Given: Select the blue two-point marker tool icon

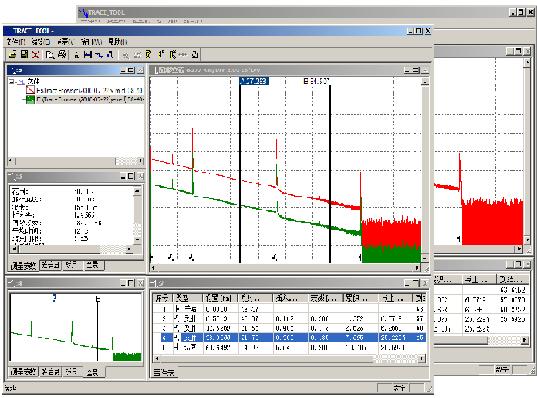Looking at the screenshot, I should (x=88, y=54).
